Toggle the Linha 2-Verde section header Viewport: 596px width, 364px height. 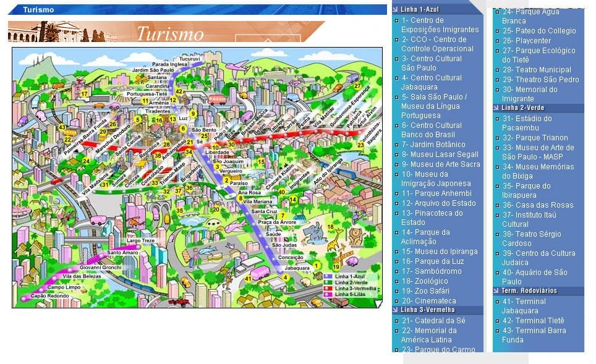pos(539,108)
